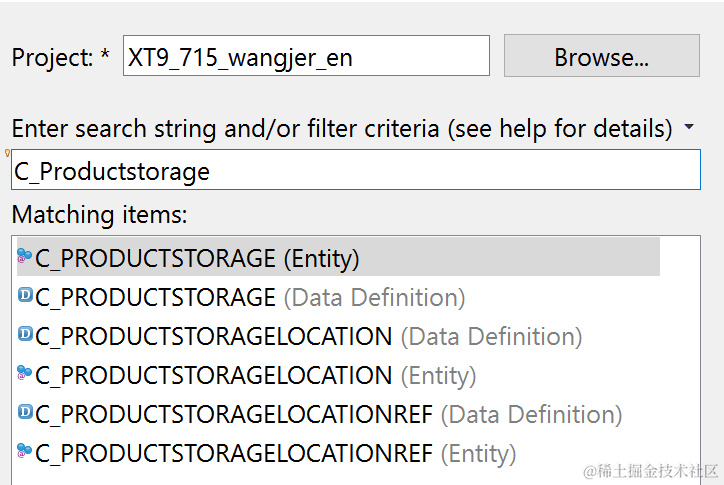The height and width of the screenshot is (485, 724).
Task: Focus the Project name input field
Action: click(306, 57)
